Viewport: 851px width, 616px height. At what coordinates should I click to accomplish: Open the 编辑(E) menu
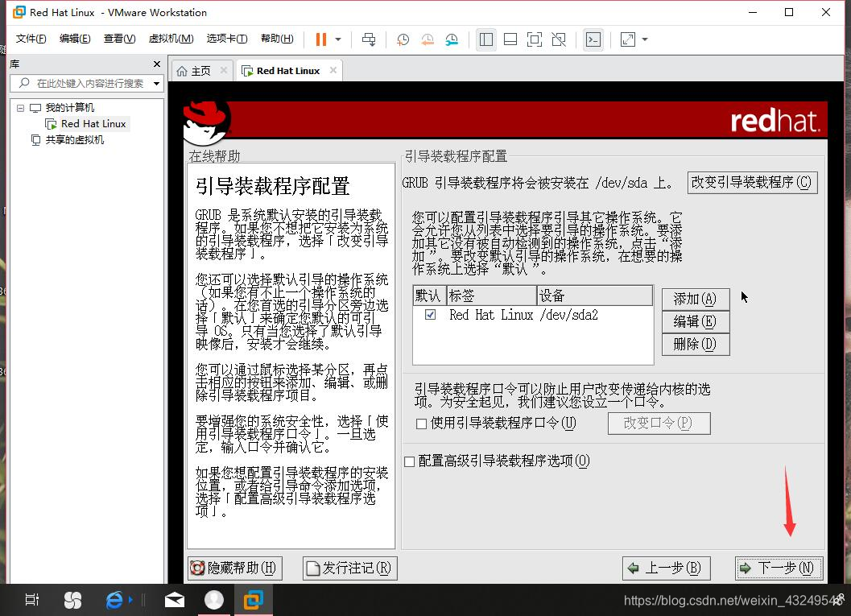pos(75,39)
